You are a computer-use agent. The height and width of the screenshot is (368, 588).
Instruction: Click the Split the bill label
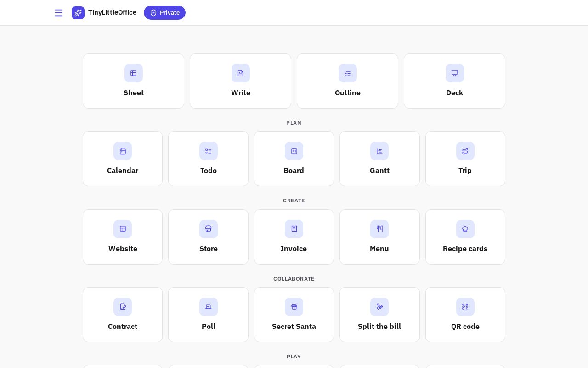[x=379, y=327]
